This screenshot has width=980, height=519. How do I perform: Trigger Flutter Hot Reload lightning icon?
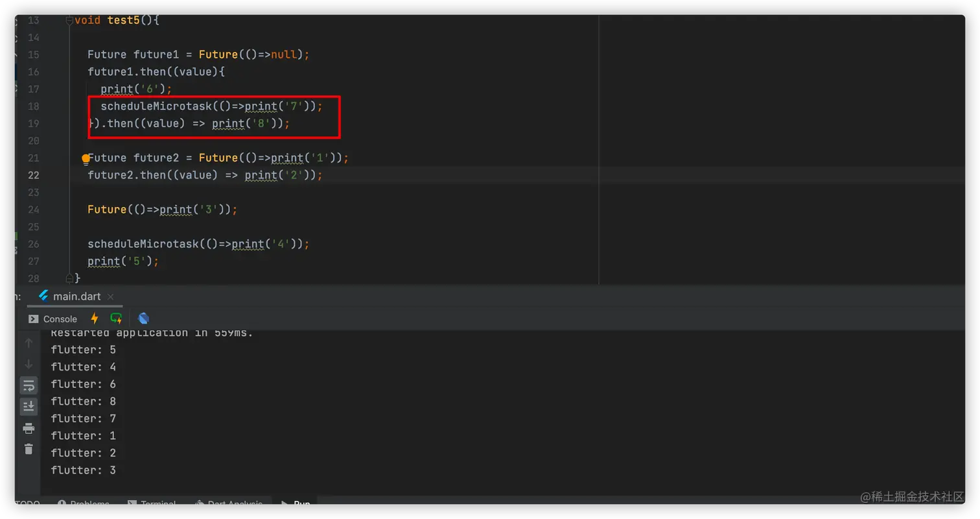(x=95, y=319)
